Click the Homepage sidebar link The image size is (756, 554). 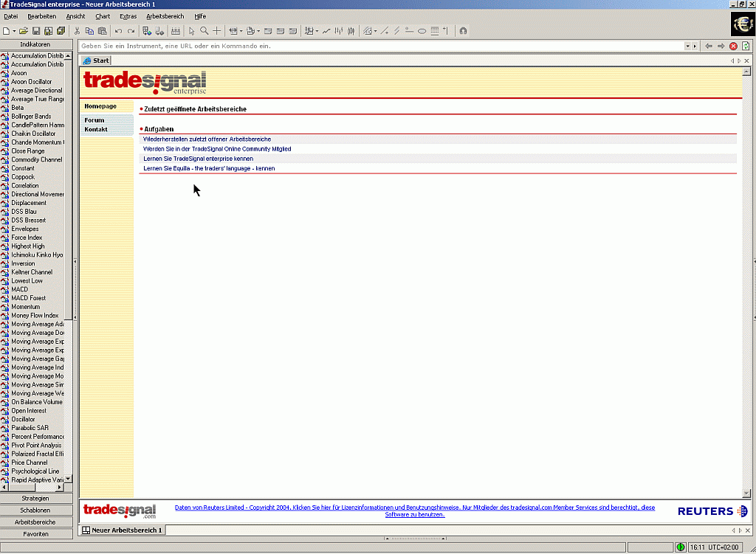[x=100, y=106]
